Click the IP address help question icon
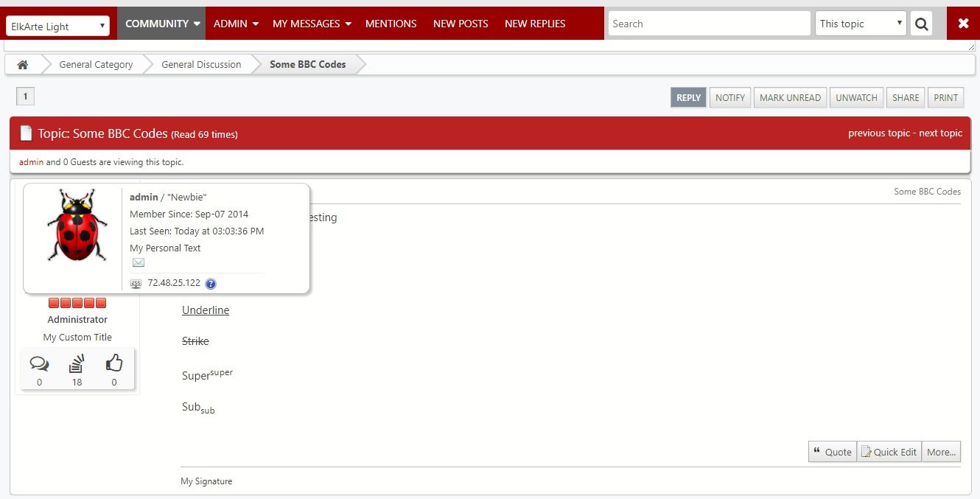Viewport: 980px width, 499px height. click(x=211, y=284)
